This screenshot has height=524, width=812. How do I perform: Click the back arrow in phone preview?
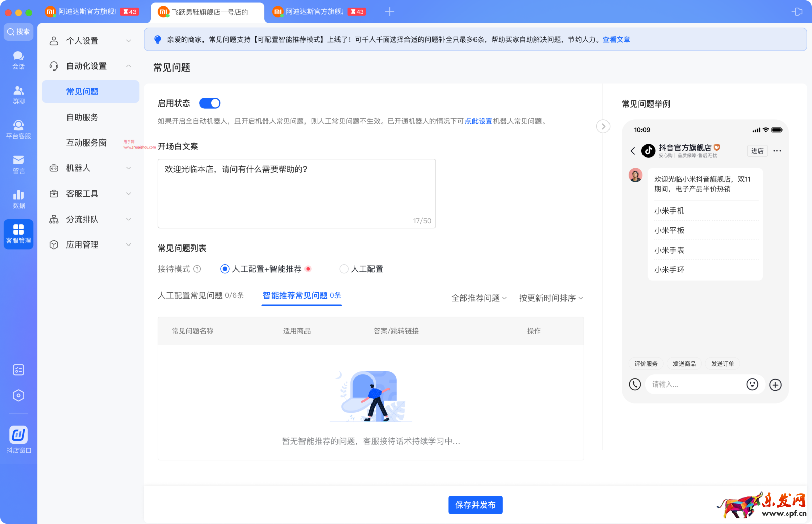(633, 151)
